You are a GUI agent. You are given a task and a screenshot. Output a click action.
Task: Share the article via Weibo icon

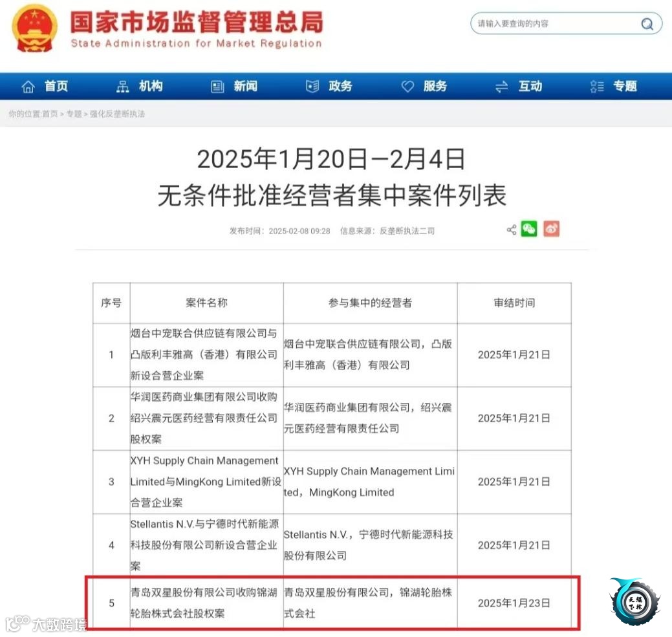pyautogui.click(x=552, y=229)
